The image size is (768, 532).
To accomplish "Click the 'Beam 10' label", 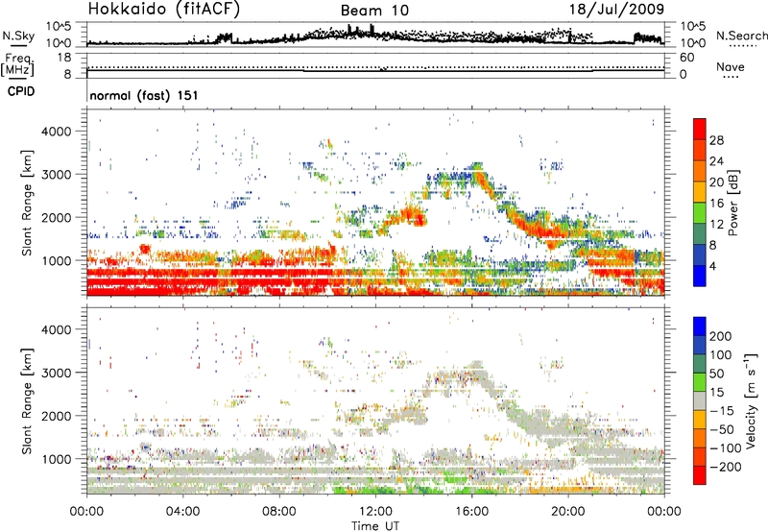I will point(374,11).
